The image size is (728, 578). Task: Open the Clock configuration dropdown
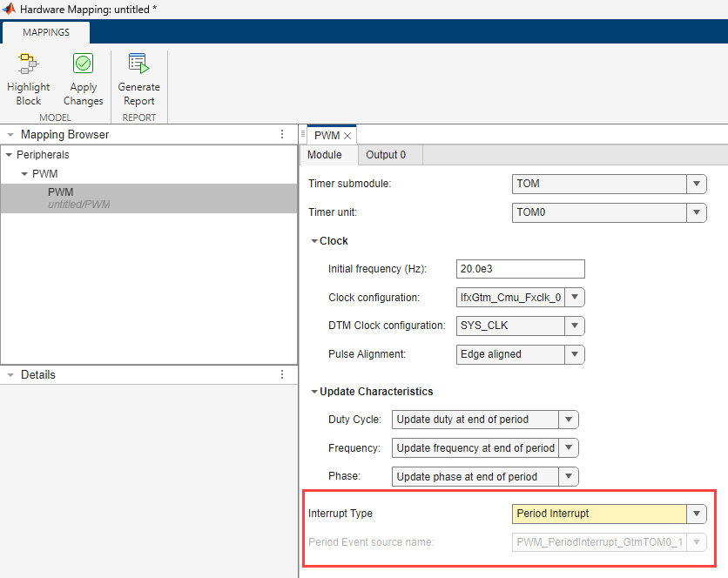point(575,297)
